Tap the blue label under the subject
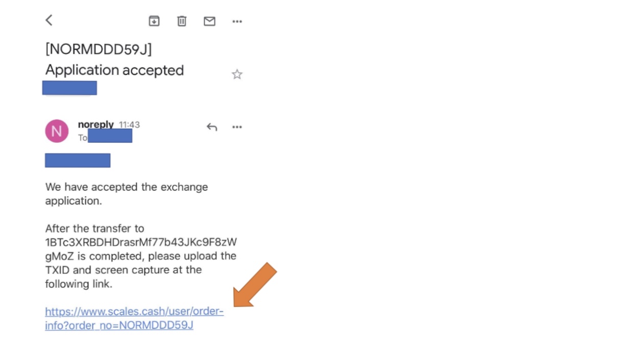 click(x=69, y=88)
